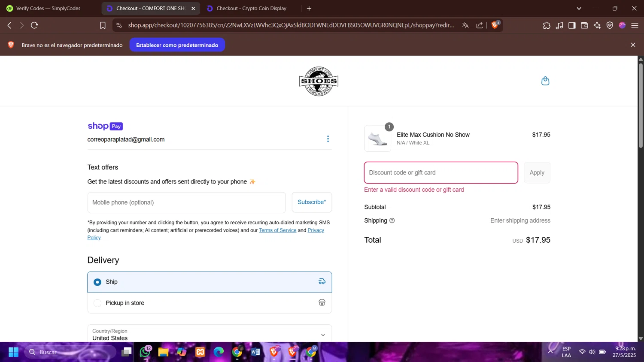The image size is (644, 362).
Task: Share this page using the share icon
Action: coord(480,25)
